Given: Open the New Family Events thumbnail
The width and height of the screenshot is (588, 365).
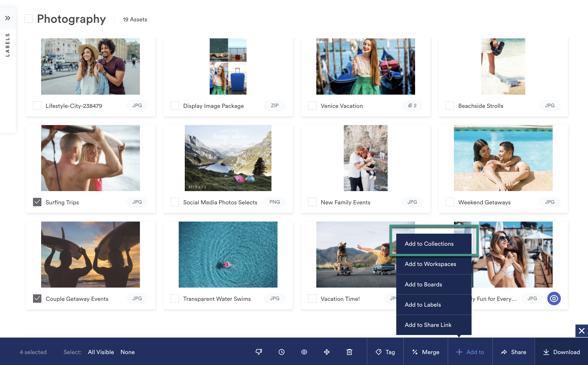Looking at the screenshot, I should tap(366, 158).
